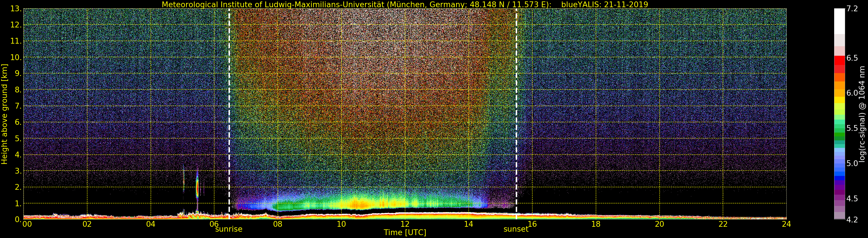Click the colorbar value label '6.5'
The image size is (868, 238).
click(852, 58)
